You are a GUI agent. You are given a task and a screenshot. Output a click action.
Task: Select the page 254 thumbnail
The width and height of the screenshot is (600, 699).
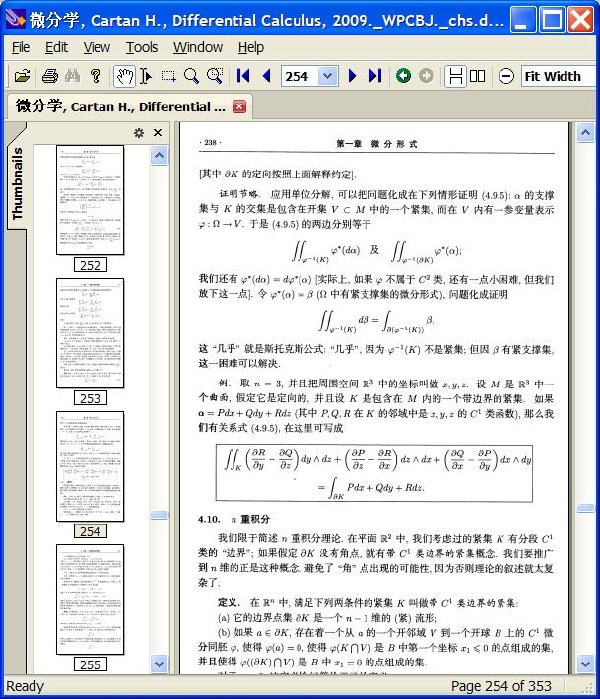click(90, 466)
